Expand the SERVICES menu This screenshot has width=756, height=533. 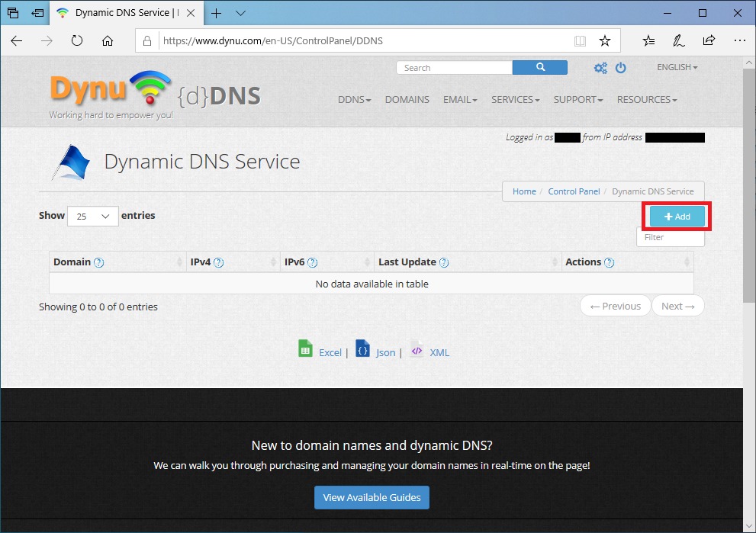(515, 100)
